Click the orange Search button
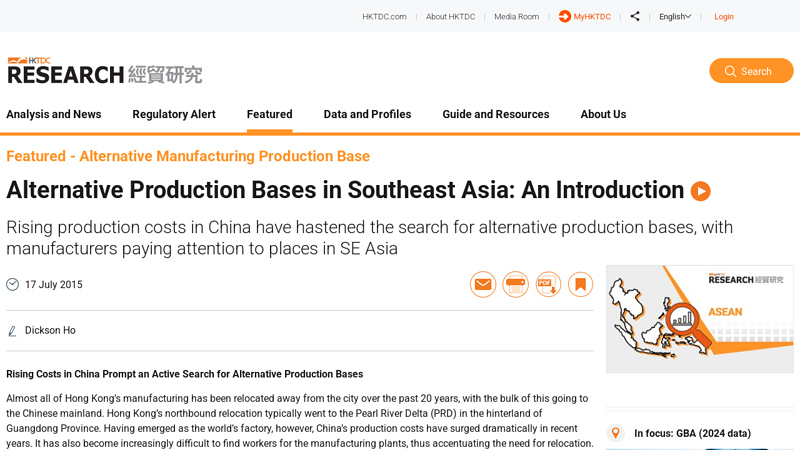This screenshot has width=800, height=450. [x=751, y=71]
